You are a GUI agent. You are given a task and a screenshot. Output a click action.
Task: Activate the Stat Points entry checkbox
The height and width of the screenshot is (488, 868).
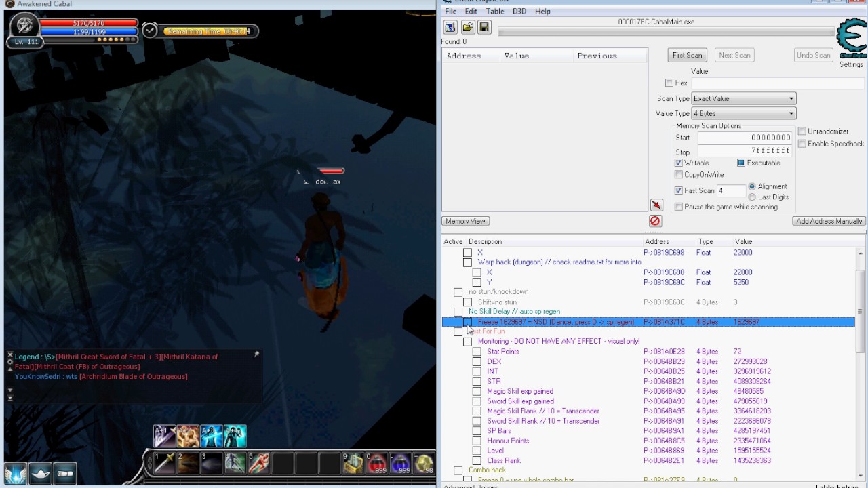(x=477, y=352)
